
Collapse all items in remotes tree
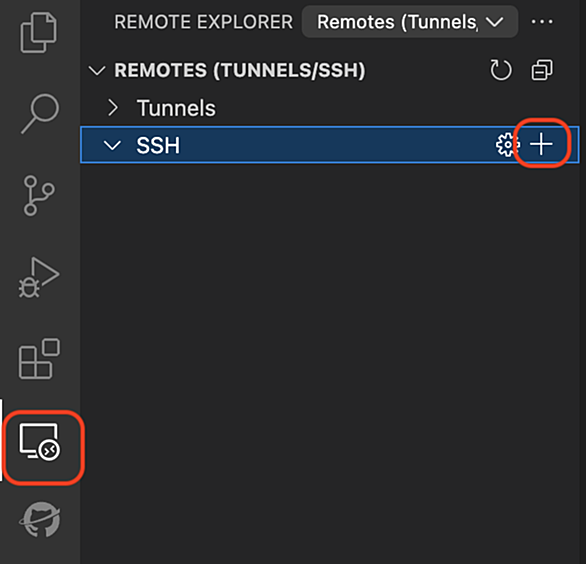tap(542, 70)
